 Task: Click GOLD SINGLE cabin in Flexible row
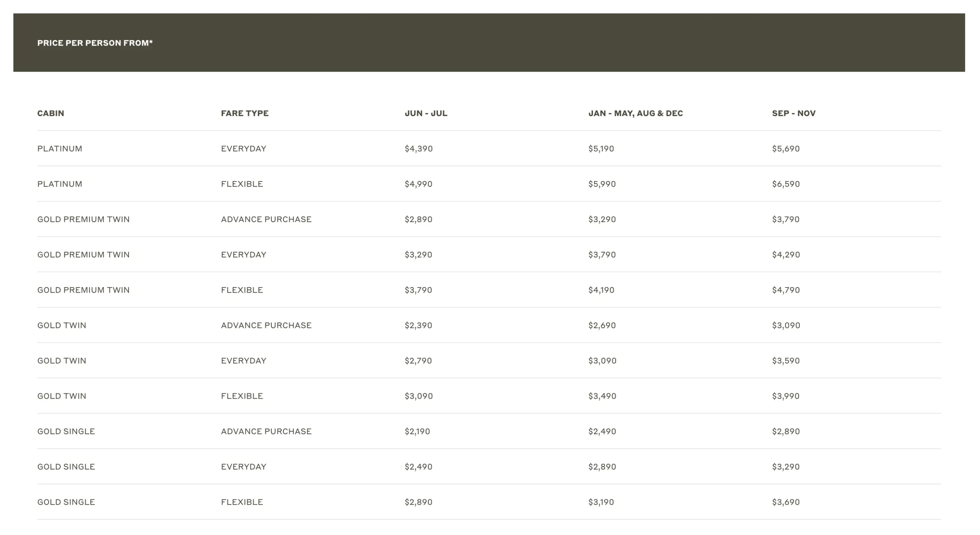(66, 502)
